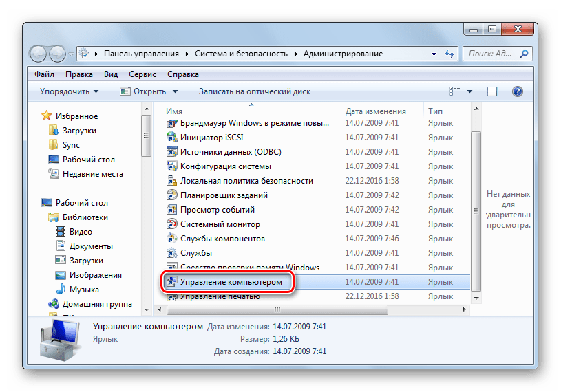Expand breadcrumb arrow after Система и безопасность
The width and height of the screenshot is (561, 392).
(296, 54)
